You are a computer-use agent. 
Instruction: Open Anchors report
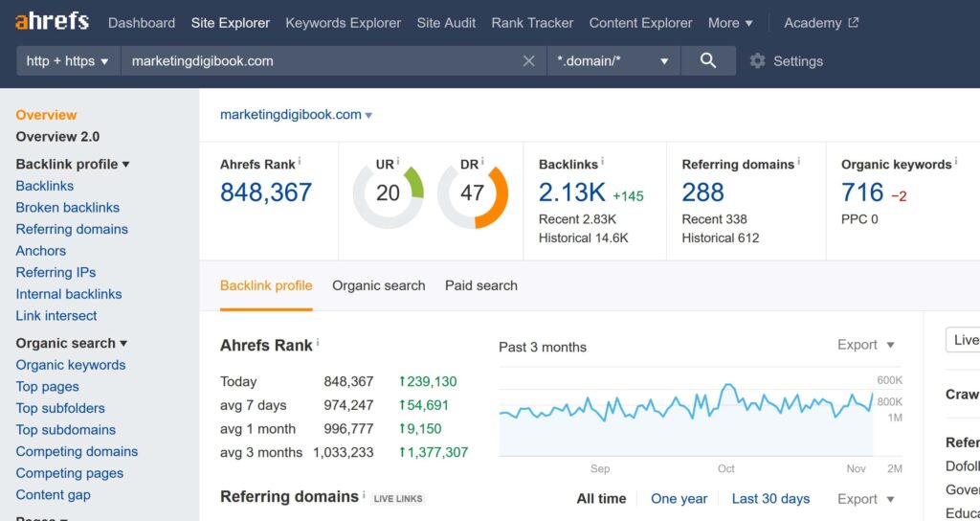[40, 251]
